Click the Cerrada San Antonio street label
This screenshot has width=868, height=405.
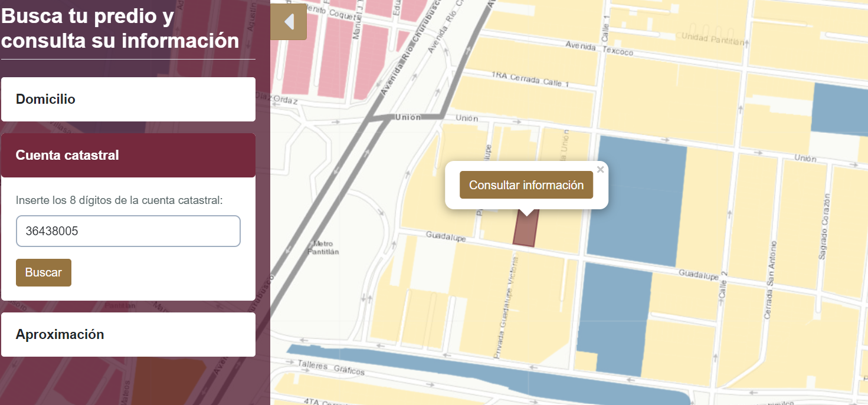[x=770, y=281]
